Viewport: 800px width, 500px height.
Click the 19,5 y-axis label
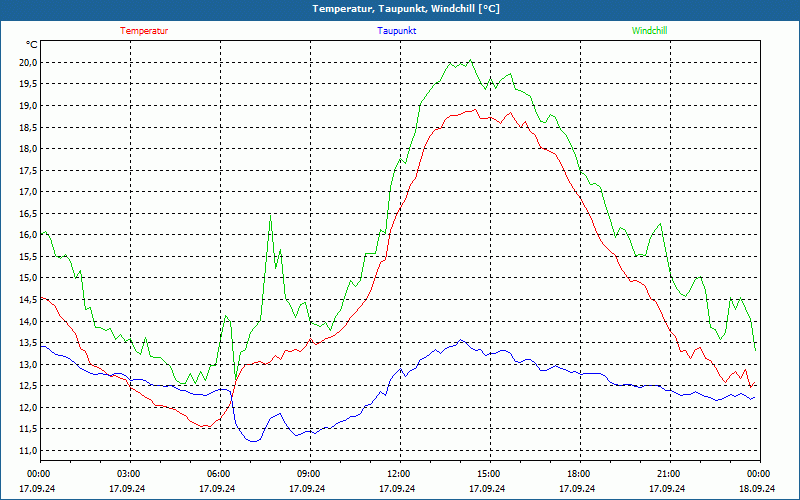click(x=28, y=84)
